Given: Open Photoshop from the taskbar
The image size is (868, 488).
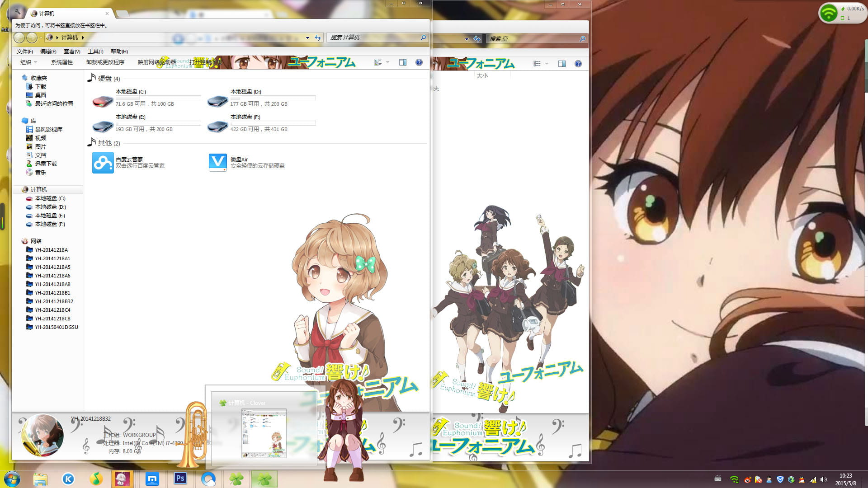Looking at the screenshot, I should pos(180,480).
